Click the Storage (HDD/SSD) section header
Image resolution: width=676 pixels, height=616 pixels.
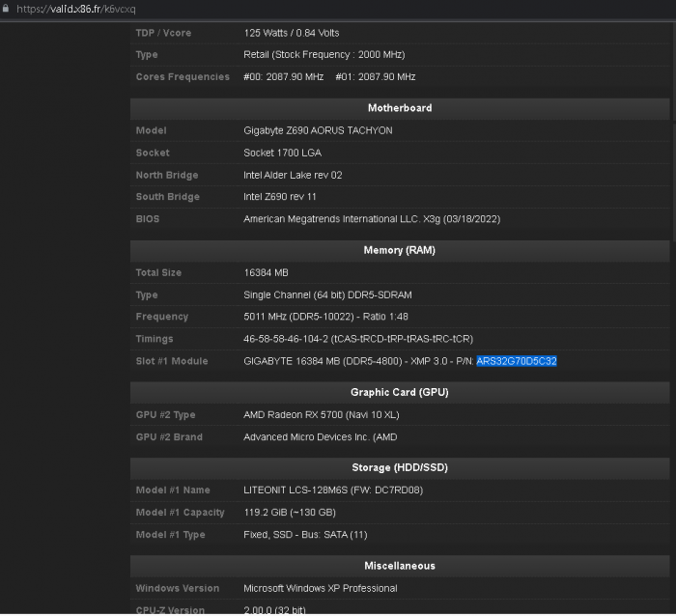coord(399,467)
